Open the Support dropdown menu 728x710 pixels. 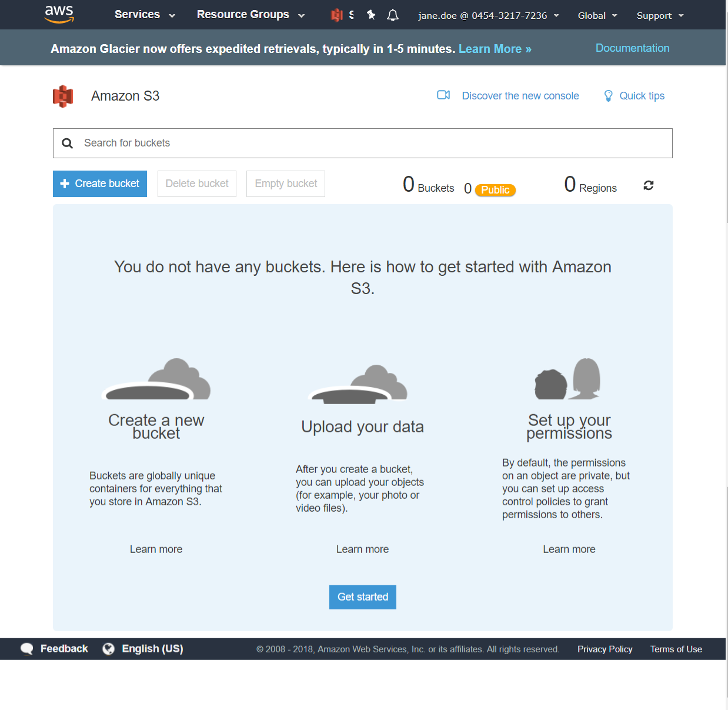tap(660, 15)
